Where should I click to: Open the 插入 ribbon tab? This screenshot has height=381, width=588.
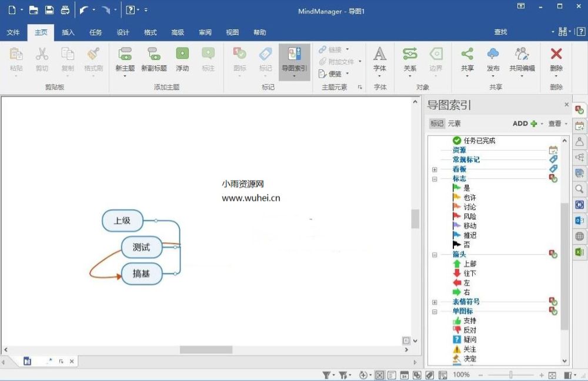point(68,32)
